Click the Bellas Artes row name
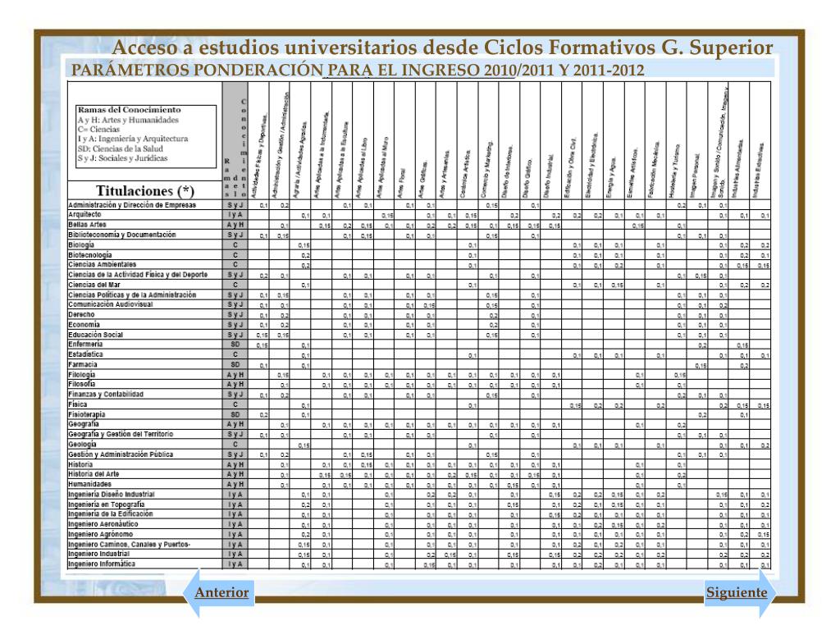 (x=87, y=225)
